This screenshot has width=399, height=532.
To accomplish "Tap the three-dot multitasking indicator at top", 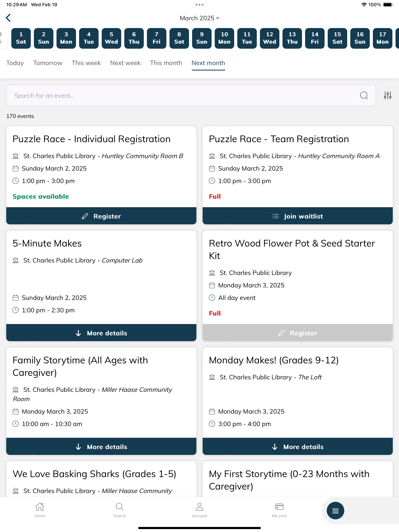I will coord(199,4).
